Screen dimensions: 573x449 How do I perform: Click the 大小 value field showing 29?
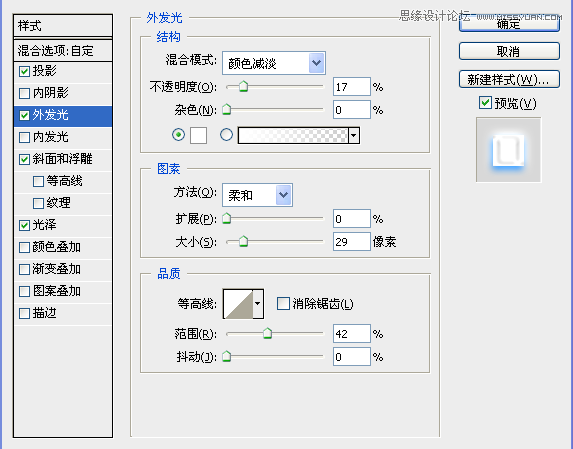coord(352,241)
